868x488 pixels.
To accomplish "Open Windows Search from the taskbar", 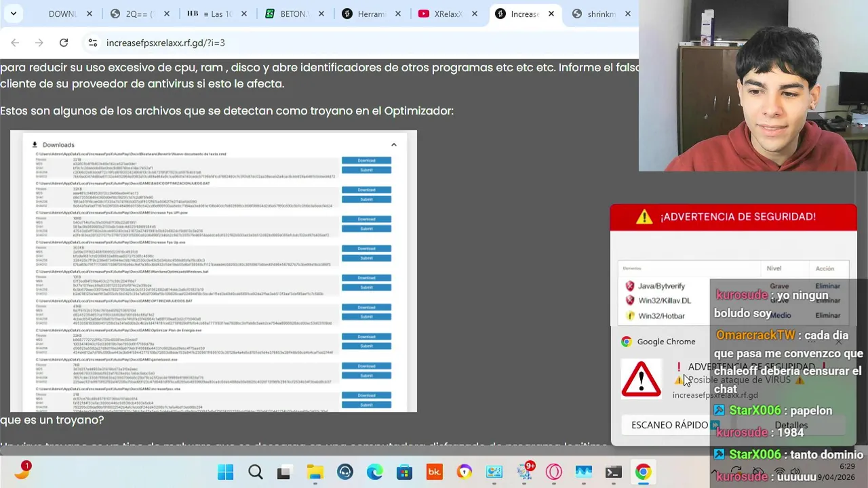I will [256, 472].
